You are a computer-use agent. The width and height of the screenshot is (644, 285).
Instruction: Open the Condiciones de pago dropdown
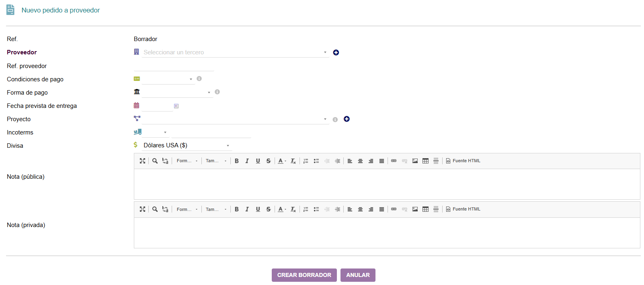tap(168, 79)
